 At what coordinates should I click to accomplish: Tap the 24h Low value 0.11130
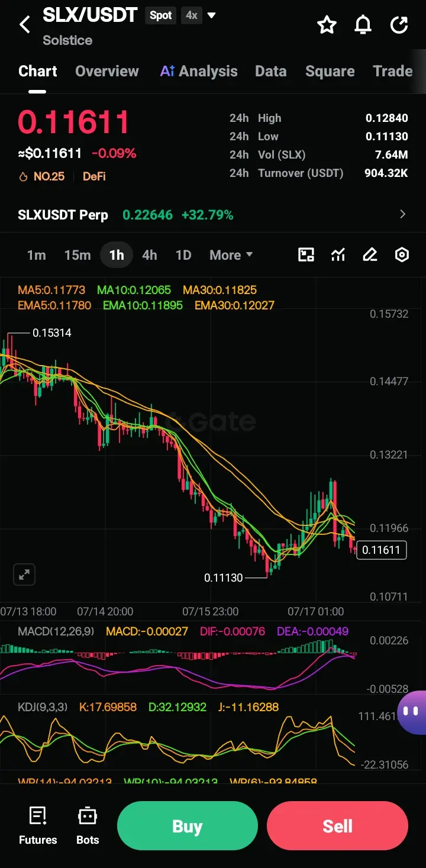pyautogui.click(x=387, y=137)
